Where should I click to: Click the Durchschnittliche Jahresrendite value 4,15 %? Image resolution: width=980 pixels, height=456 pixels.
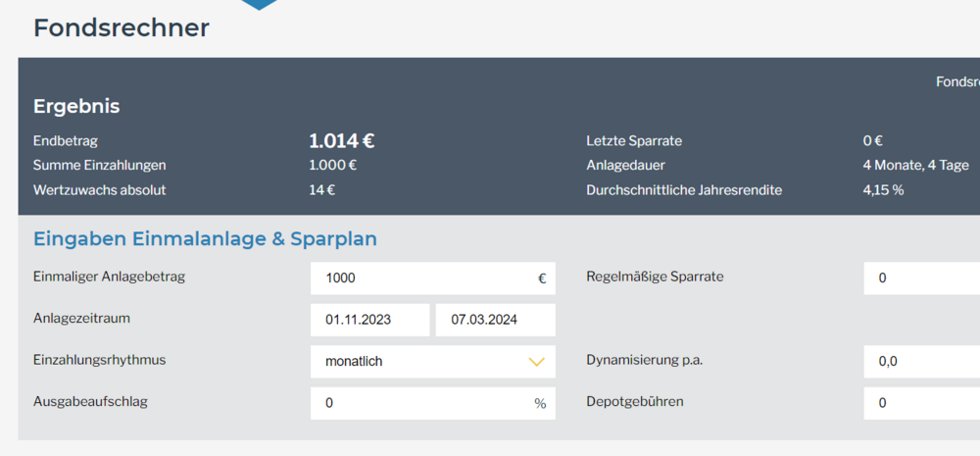click(883, 190)
